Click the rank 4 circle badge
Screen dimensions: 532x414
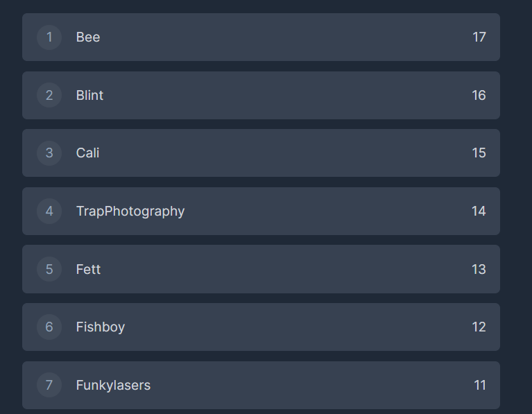49,211
